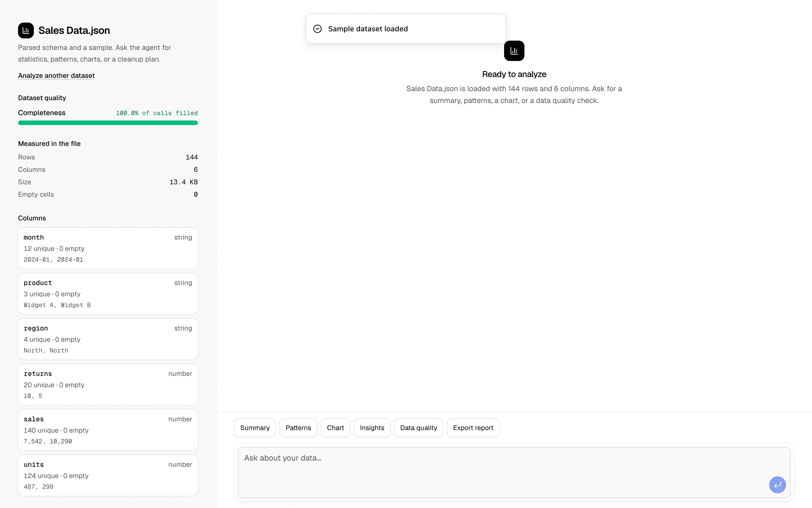Image resolution: width=812 pixels, height=508 pixels.
Task: Select the product column card
Action: pyautogui.click(x=108, y=294)
